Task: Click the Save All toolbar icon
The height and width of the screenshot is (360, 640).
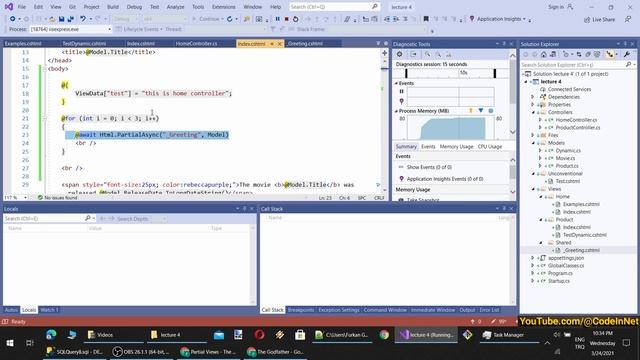Action: coord(71,19)
